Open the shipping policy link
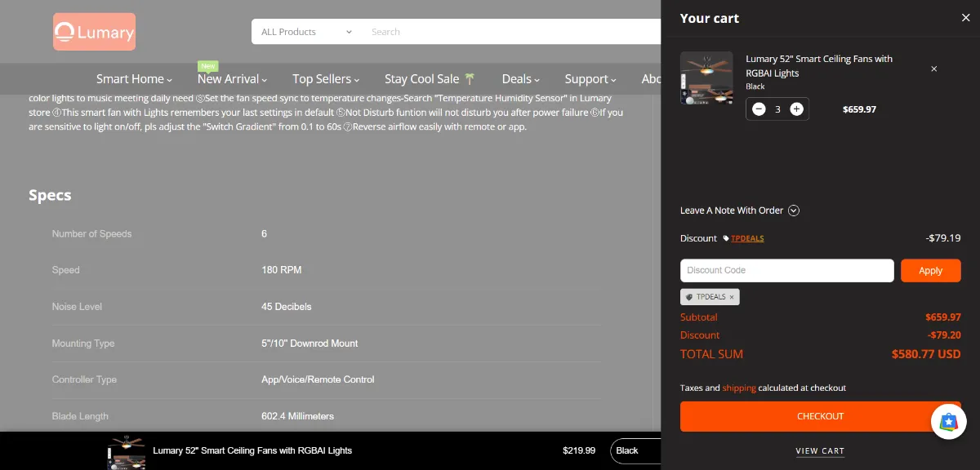Screen dimensions: 980x470 click(x=739, y=388)
